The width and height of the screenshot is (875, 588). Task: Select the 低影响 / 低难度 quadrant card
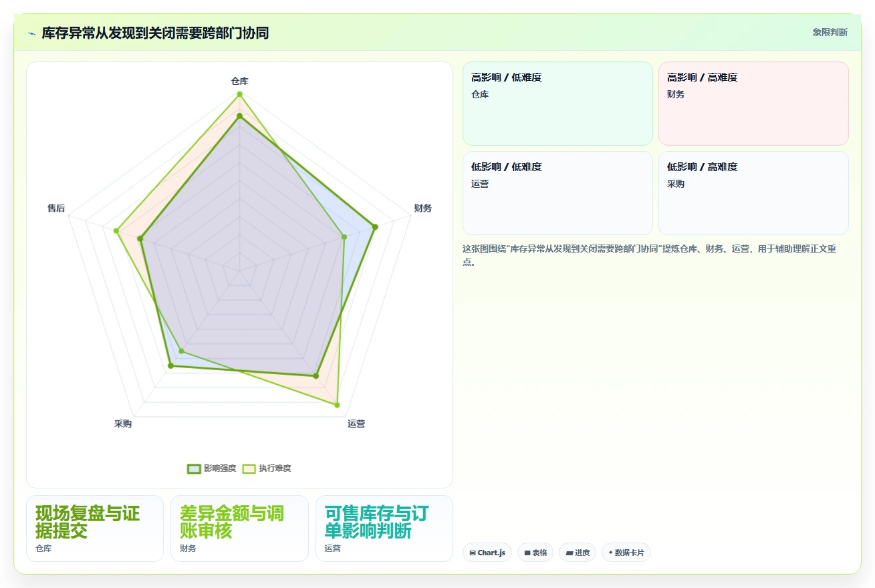pyautogui.click(x=557, y=193)
